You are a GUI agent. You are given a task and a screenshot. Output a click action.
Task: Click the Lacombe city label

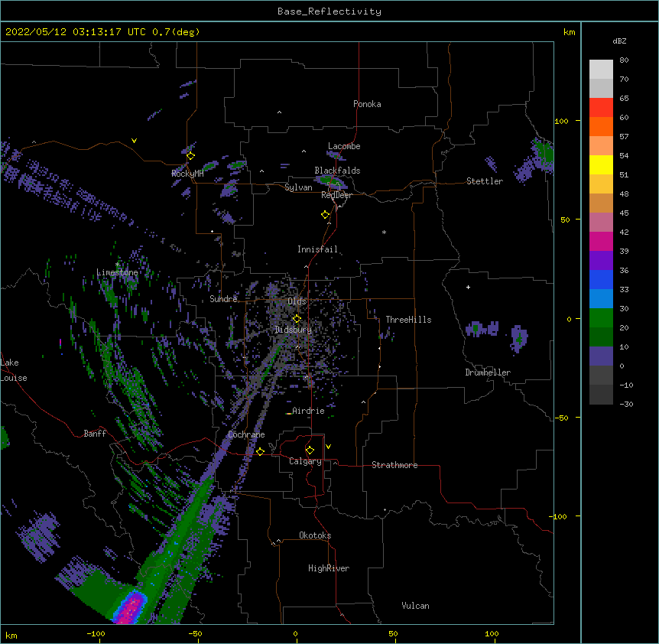pyautogui.click(x=344, y=146)
